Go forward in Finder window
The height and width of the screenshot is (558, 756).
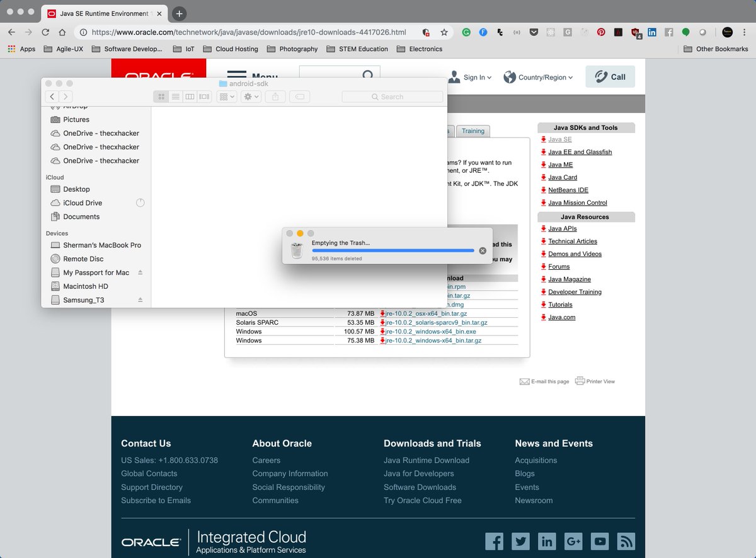tap(66, 96)
